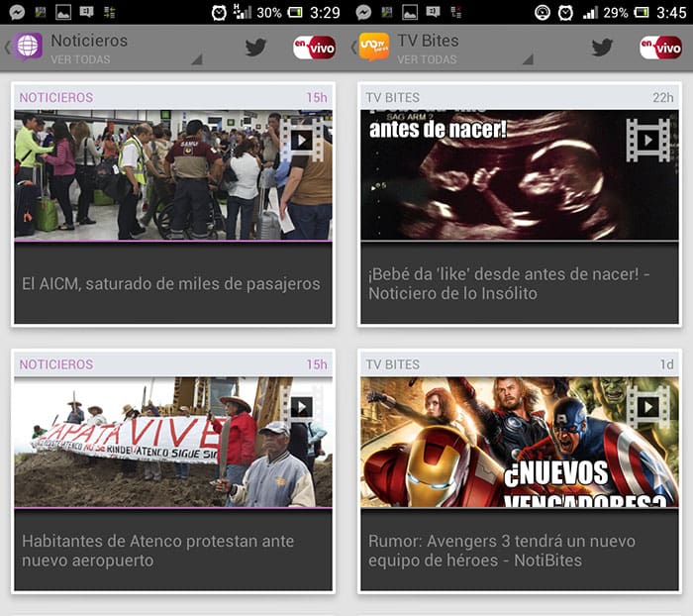Tap 'en vivo' button in Noticieros header
The height and width of the screenshot is (616, 693).
[x=314, y=48]
